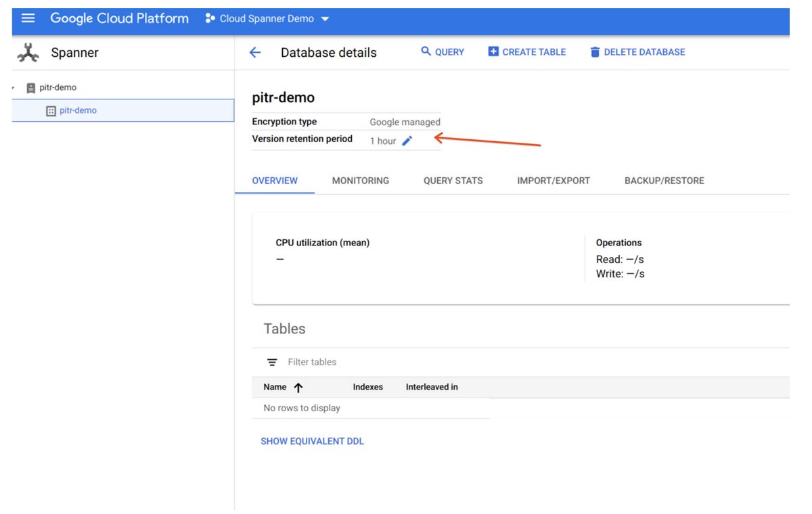Click the project dots icon by Cloud Spanner Demo

click(210, 19)
